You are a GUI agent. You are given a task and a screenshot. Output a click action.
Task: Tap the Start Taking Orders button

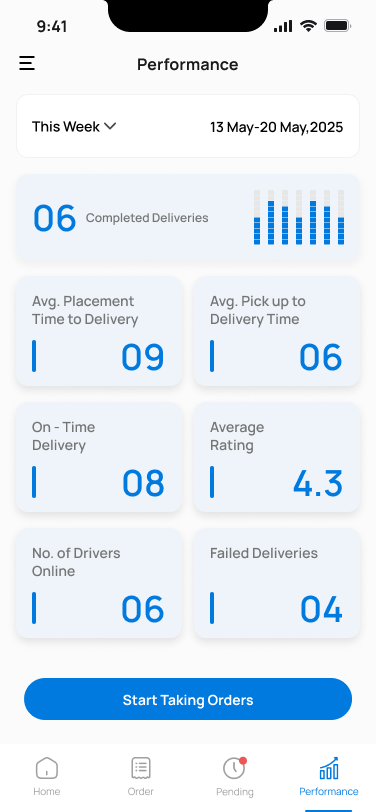188,699
